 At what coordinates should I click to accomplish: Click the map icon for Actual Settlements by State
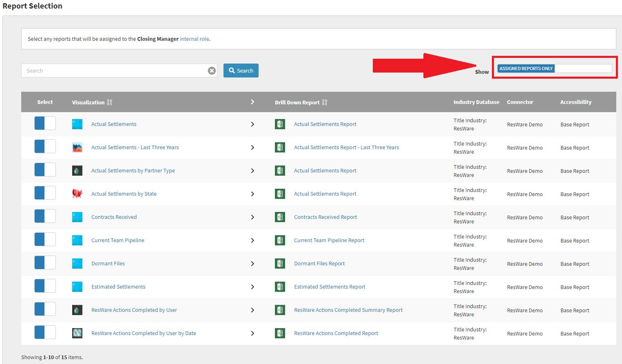pyautogui.click(x=77, y=194)
